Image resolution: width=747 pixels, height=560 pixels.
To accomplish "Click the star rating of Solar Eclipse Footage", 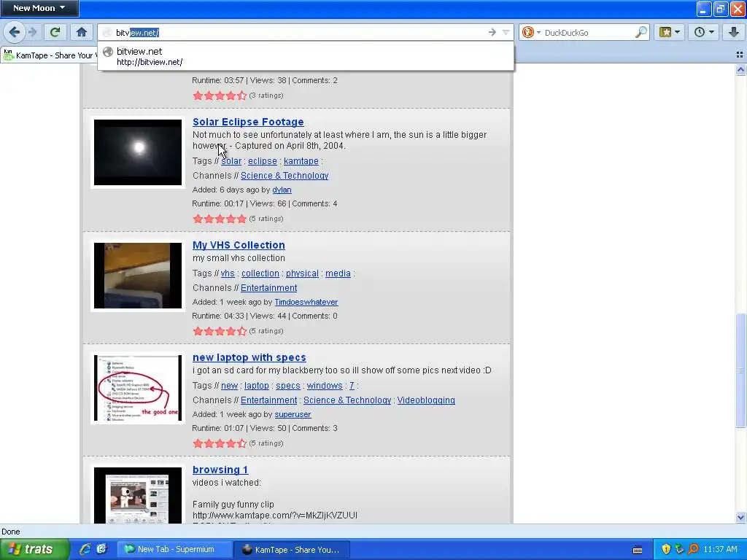I will click(x=220, y=219).
